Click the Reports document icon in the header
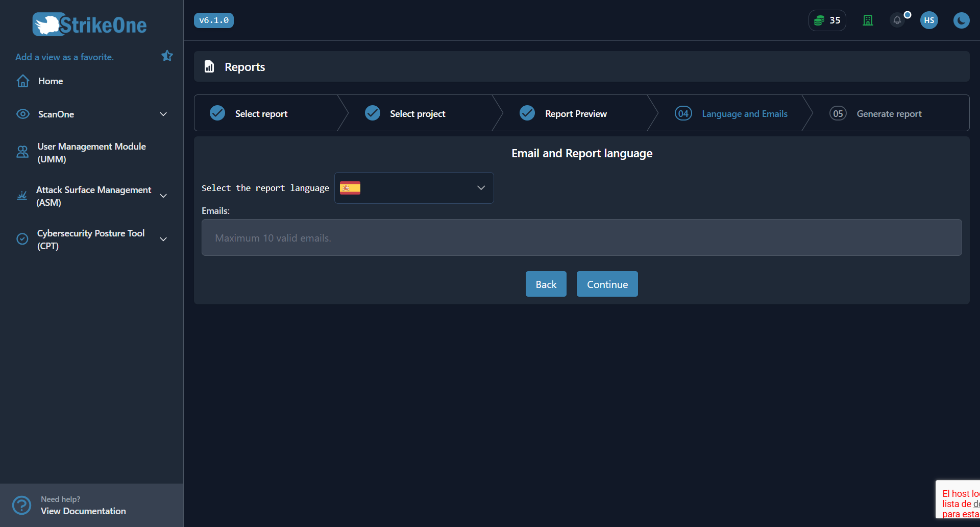Image resolution: width=980 pixels, height=527 pixels. pyautogui.click(x=209, y=66)
